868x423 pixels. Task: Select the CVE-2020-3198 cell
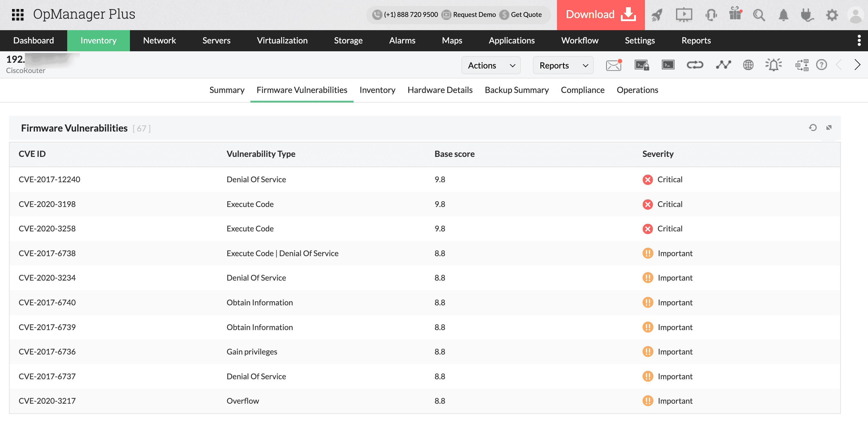(x=47, y=204)
